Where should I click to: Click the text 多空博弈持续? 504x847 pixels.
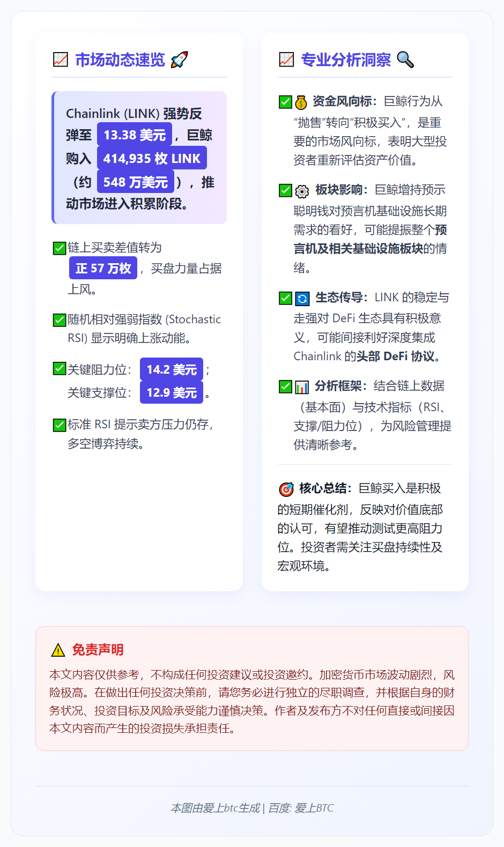point(103,444)
